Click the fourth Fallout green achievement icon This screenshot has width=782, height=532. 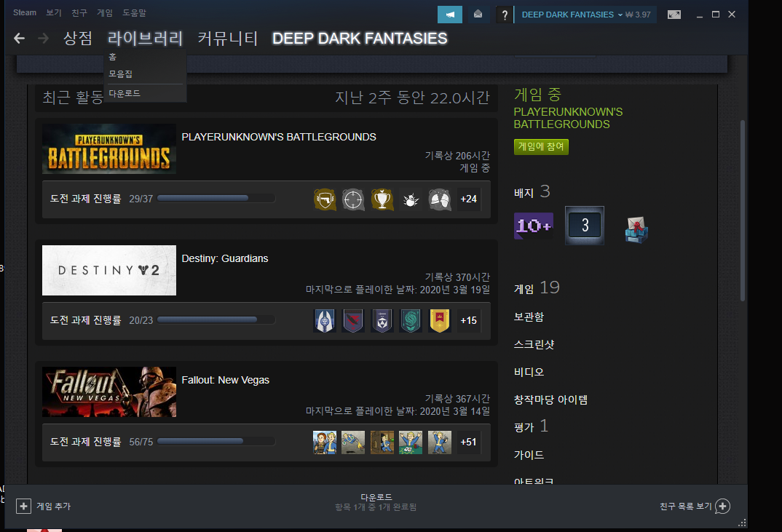411,442
